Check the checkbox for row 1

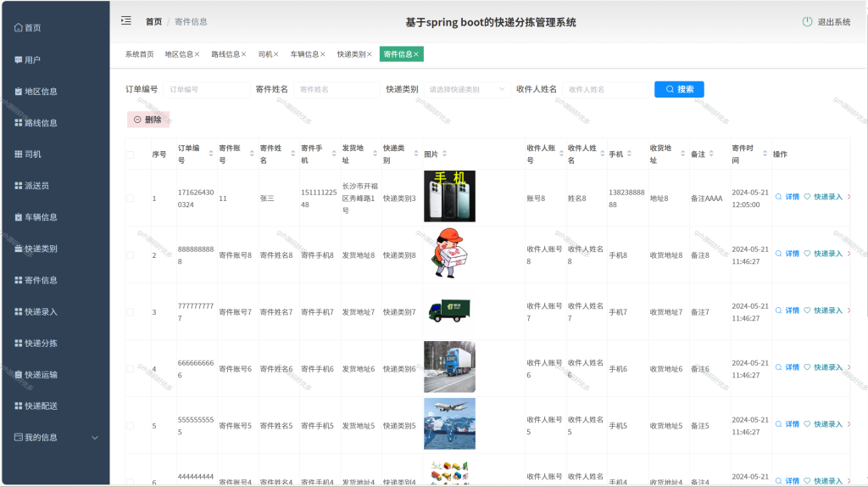(x=130, y=199)
